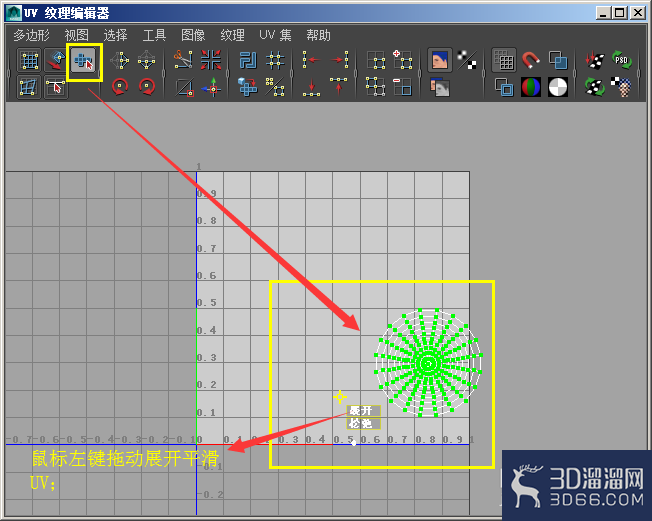Update PSD networks

point(622,60)
